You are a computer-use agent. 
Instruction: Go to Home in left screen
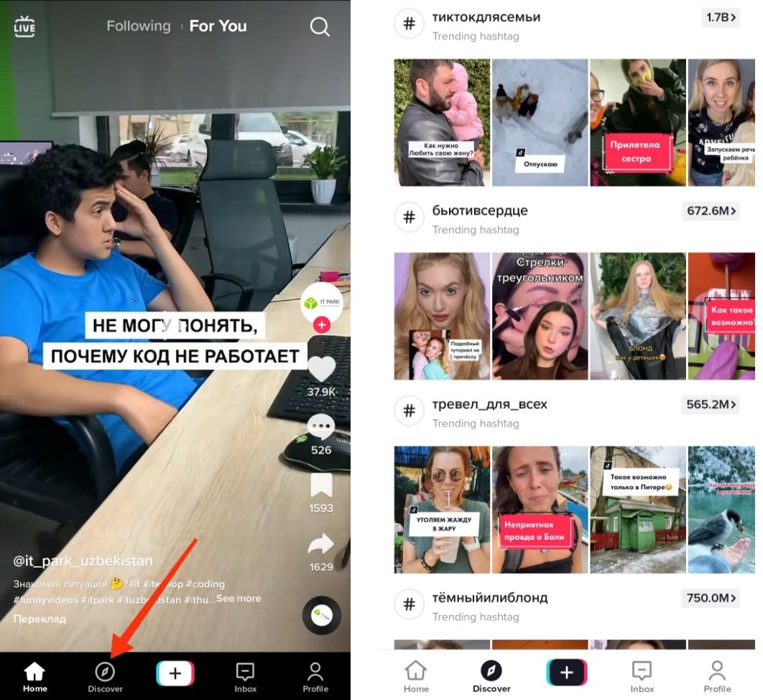click(x=35, y=676)
